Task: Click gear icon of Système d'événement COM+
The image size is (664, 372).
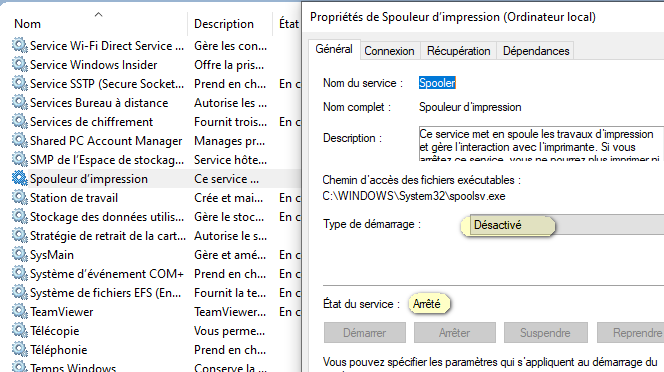Action: click(x=19, y=274)
